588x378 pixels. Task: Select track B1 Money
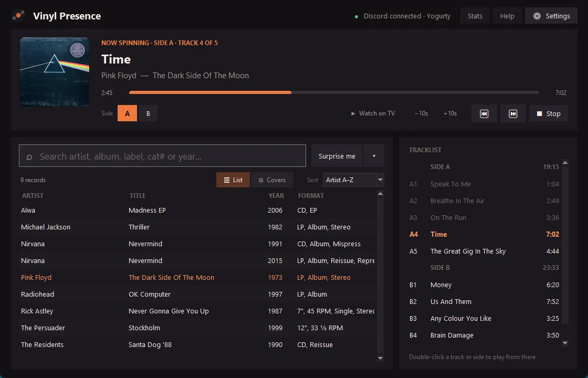484,285
